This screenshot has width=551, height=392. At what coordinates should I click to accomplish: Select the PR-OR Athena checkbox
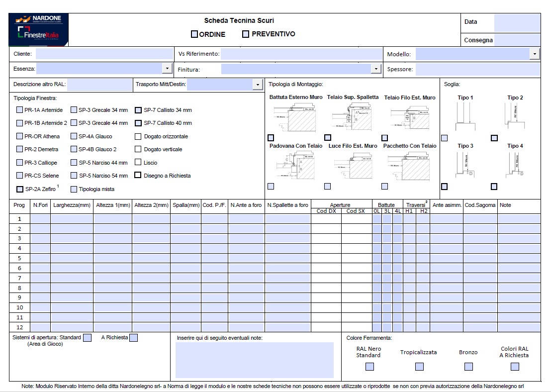pos(20,136)
